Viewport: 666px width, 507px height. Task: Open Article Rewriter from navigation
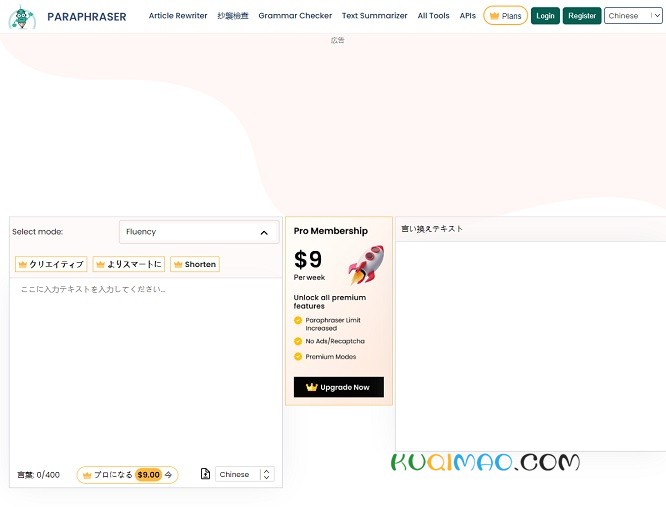pyautogui.click(x=178, y=16)
